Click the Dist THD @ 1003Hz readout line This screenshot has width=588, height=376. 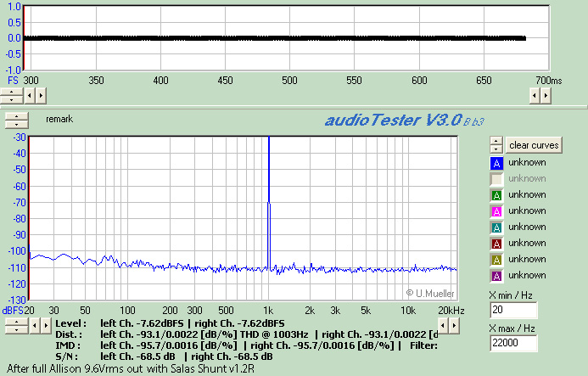coord(246,334)
